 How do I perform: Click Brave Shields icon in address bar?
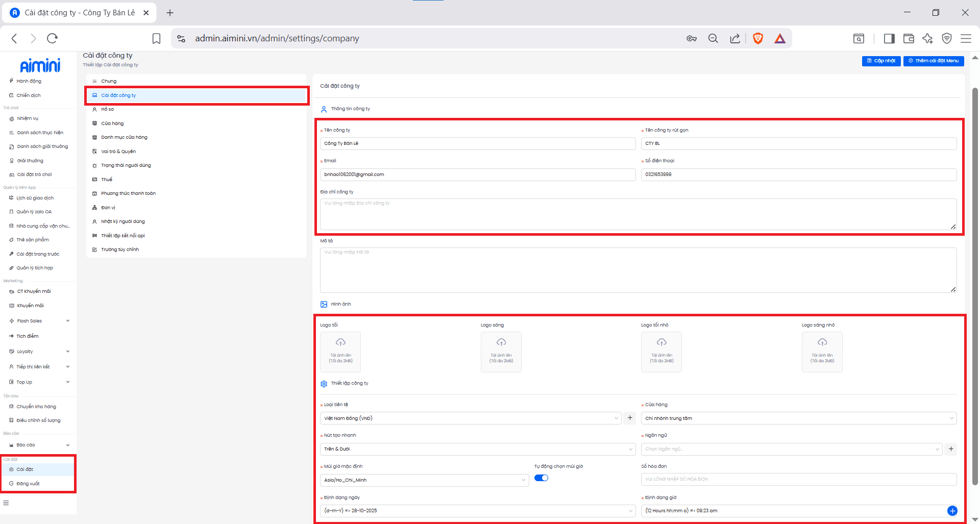point(758,38)
